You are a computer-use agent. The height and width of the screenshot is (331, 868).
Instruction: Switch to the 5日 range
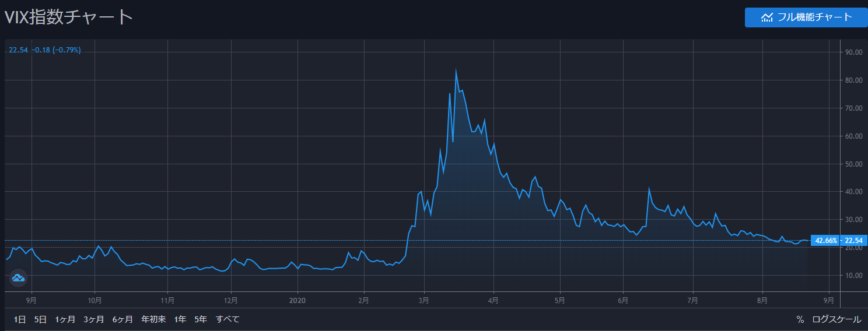tap(40, 319)
